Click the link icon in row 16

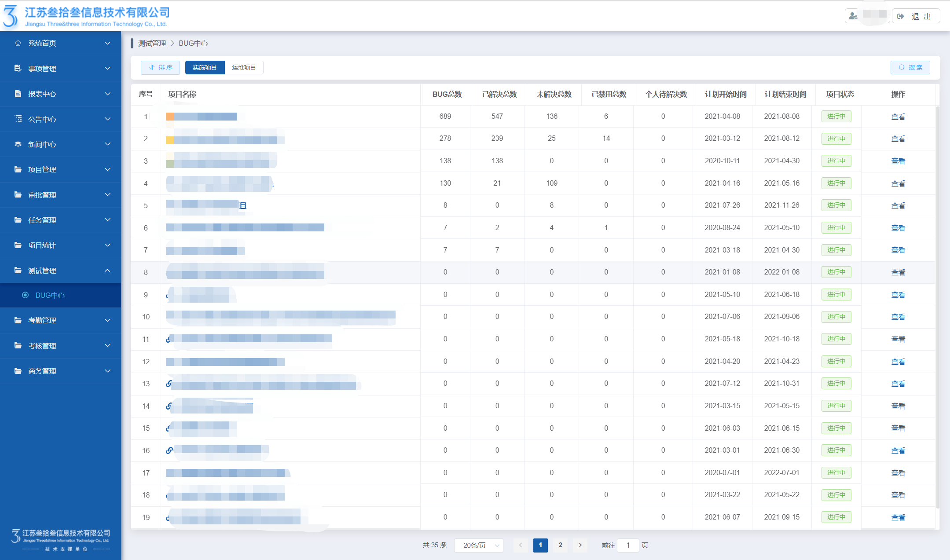[x=169, y=450]
